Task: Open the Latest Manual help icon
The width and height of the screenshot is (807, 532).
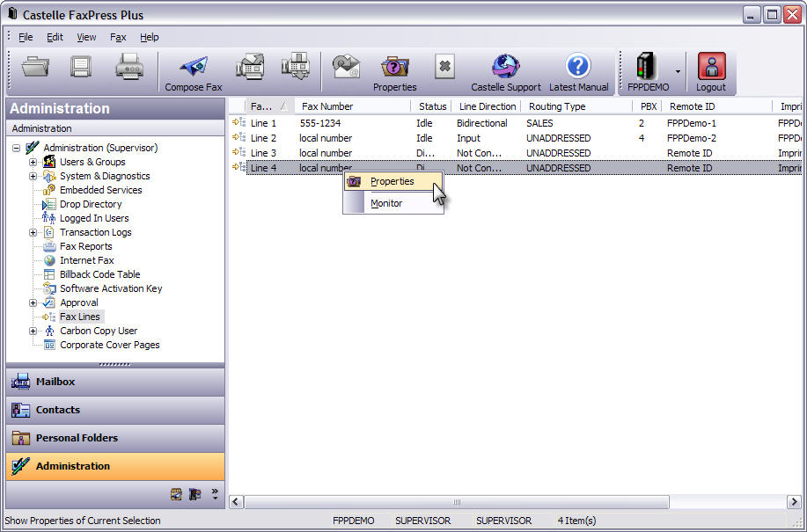Action: pos(578,74)
